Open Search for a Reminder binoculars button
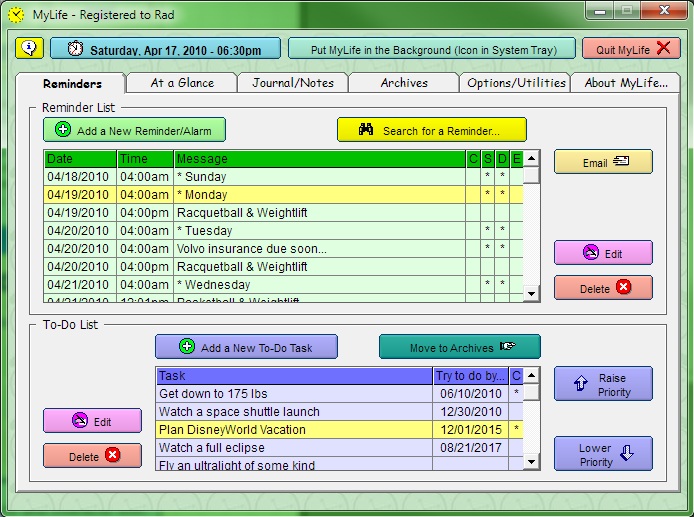 click(431, 130)
